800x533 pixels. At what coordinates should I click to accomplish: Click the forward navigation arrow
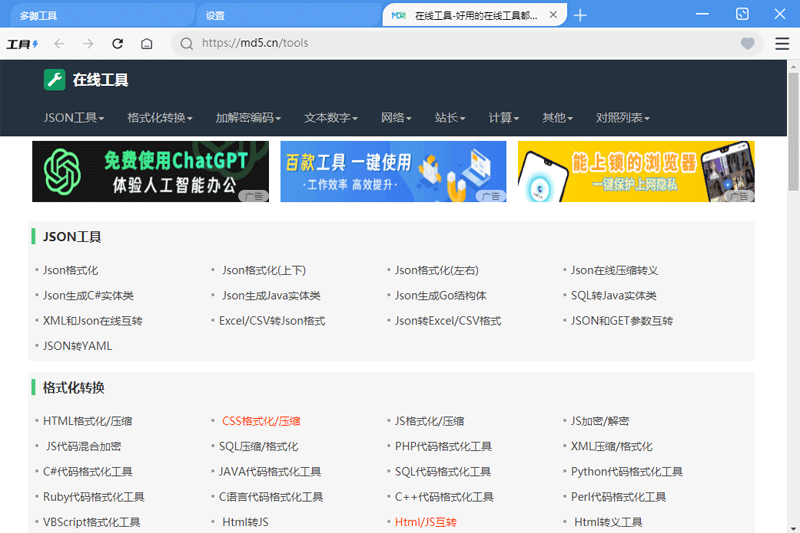[88, 44]
